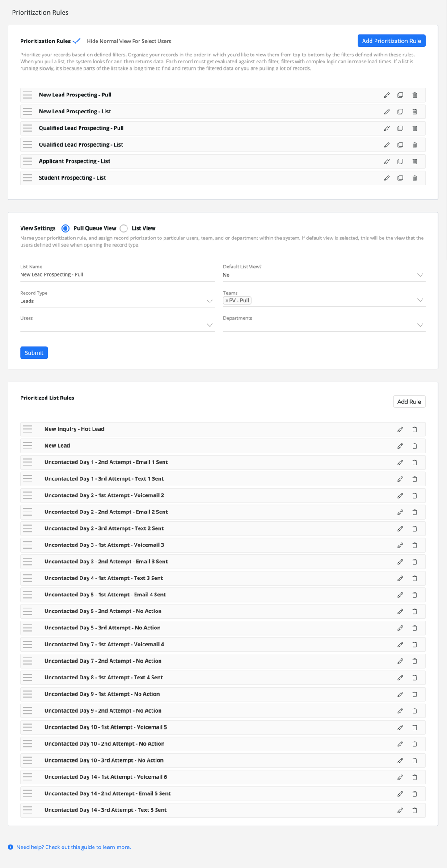Open the help guide link
This screenshot has height=868, width=447.
pos(74,847)
